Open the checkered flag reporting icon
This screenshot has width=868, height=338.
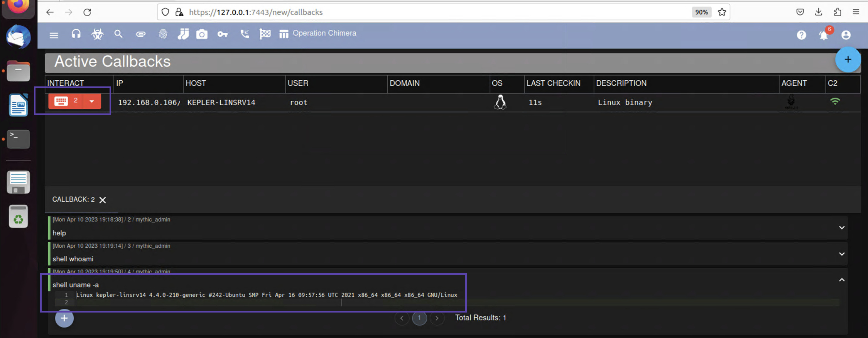click(265, 34)
